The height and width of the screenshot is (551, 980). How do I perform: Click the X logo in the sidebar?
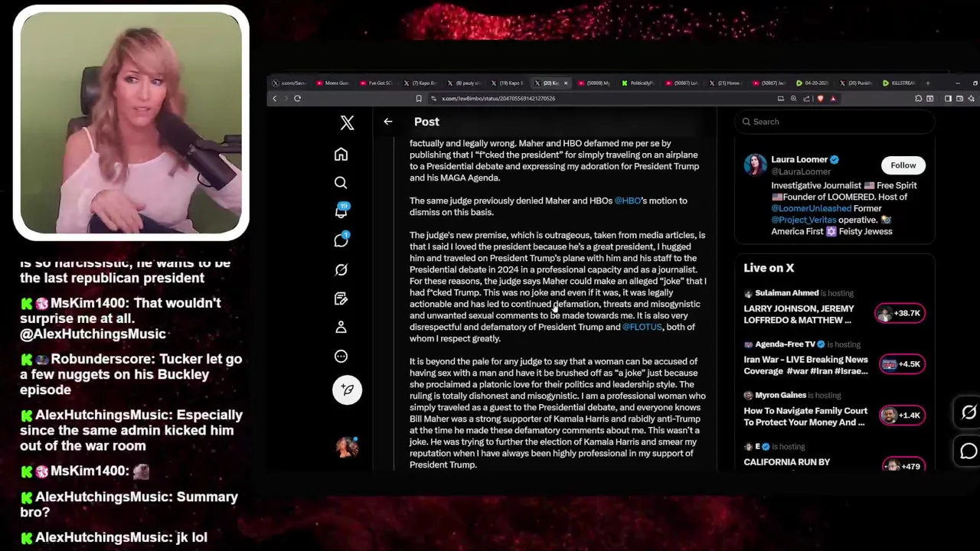click(x=347, y=122)
